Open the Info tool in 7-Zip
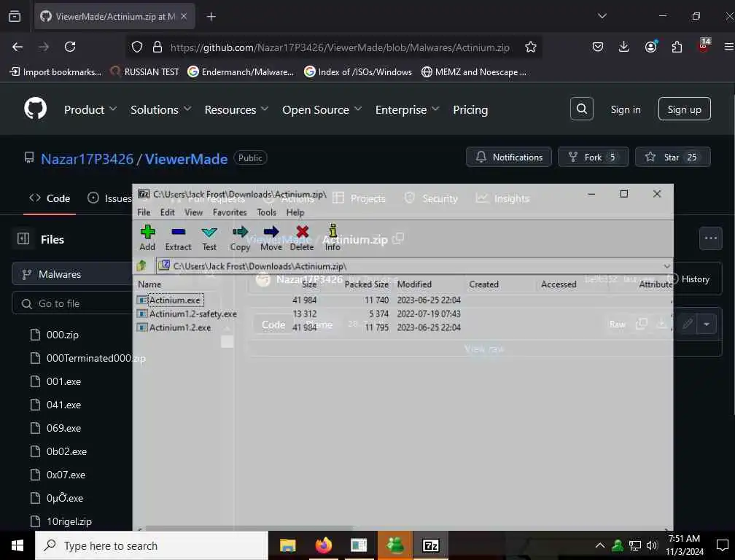The image size is (735, 560). pyautogui.click(x=332, y=238)
